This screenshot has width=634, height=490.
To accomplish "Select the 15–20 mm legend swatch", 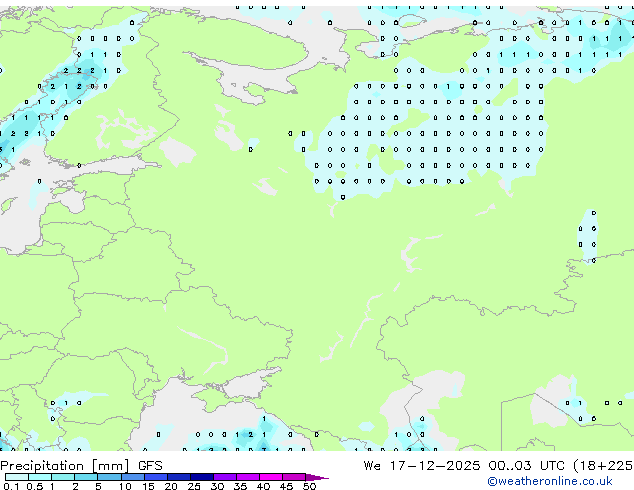I will [156, 477].
